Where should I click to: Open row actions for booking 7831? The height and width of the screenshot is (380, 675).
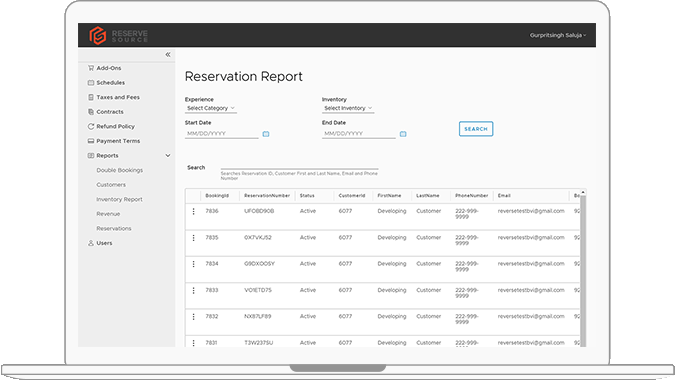tap(193, 343)
